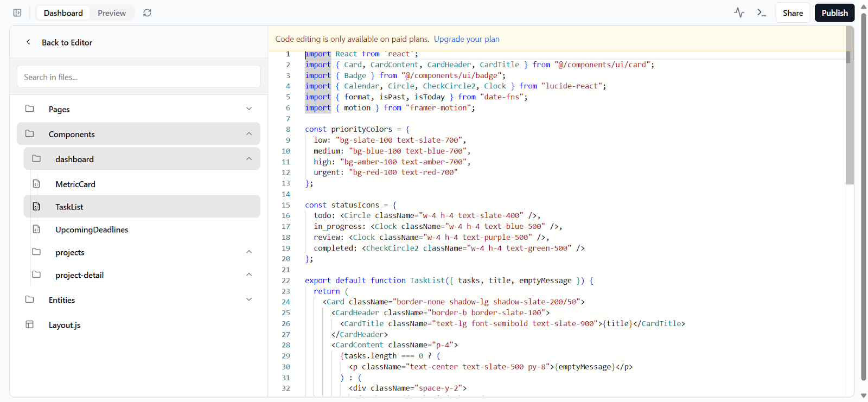Click the Entities folder icon
Screen dimensions: 868x402
pyautogui.click(x=30, y=299)
